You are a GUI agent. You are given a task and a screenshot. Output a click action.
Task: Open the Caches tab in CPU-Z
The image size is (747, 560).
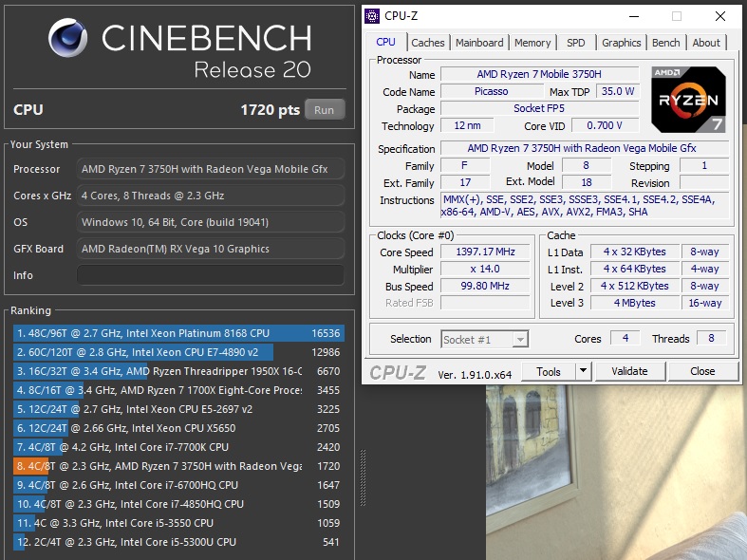coord(428,43)
